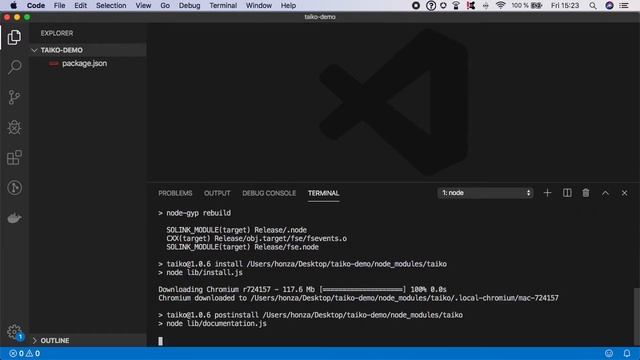Screen dimensions: 640x360
Task: Open the GitLens circular activity bar icon
Action: (x=14, y=188)
